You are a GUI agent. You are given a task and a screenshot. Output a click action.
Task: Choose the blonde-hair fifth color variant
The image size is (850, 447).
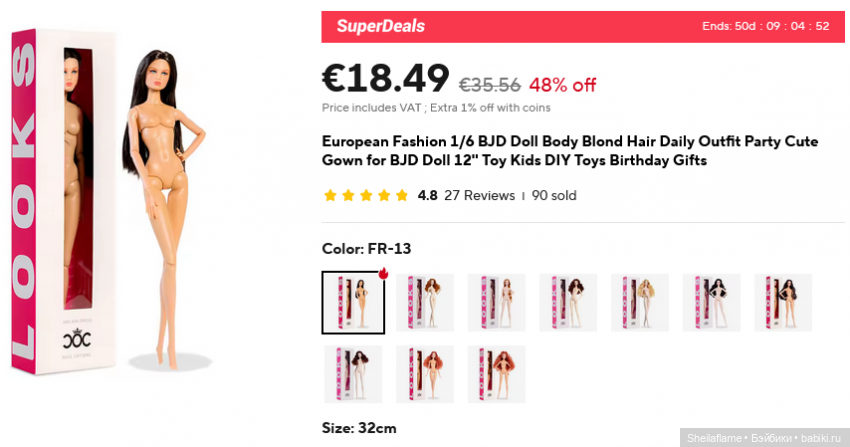640,303
